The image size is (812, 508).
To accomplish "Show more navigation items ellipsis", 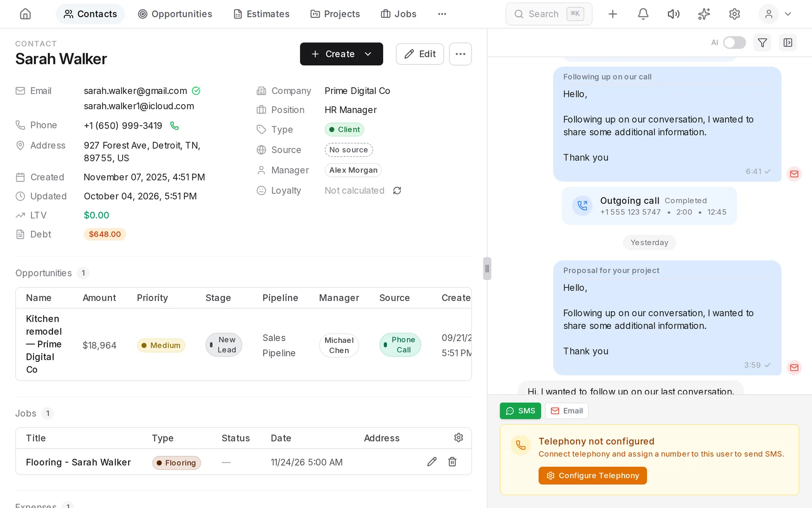I will [x=442, y=14].
